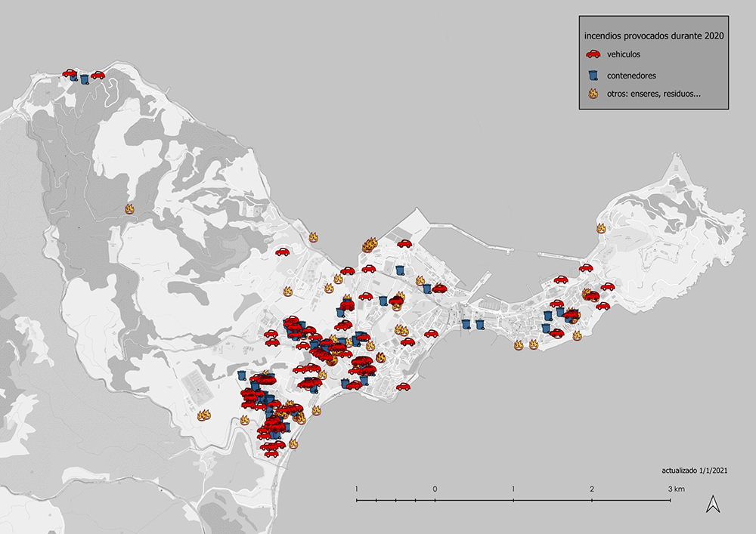Click the red car icon in legend

[593, 54]
